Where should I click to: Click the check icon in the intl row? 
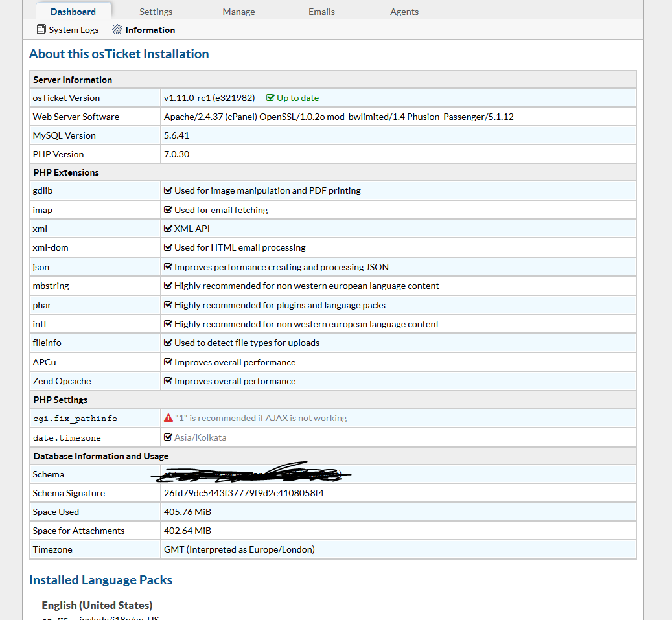(168, 323)
